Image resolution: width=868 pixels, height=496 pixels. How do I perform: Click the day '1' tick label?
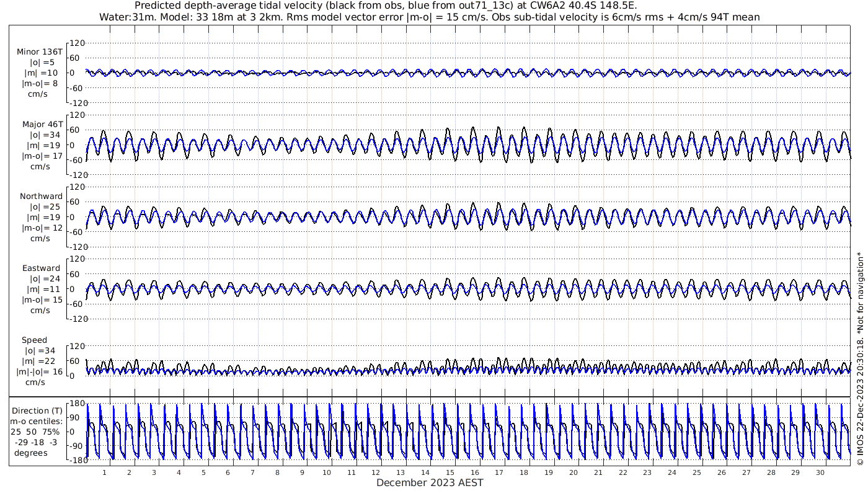coord(104,472)
